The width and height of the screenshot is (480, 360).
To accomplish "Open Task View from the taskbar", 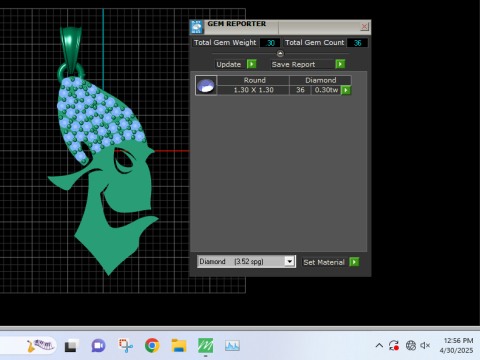I will coord(71,346).
